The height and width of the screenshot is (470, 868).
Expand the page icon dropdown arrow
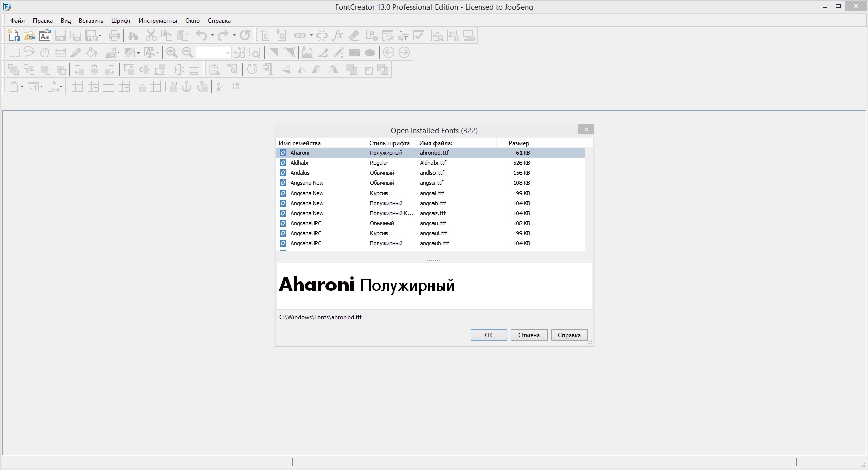click(x=22, y=86)
